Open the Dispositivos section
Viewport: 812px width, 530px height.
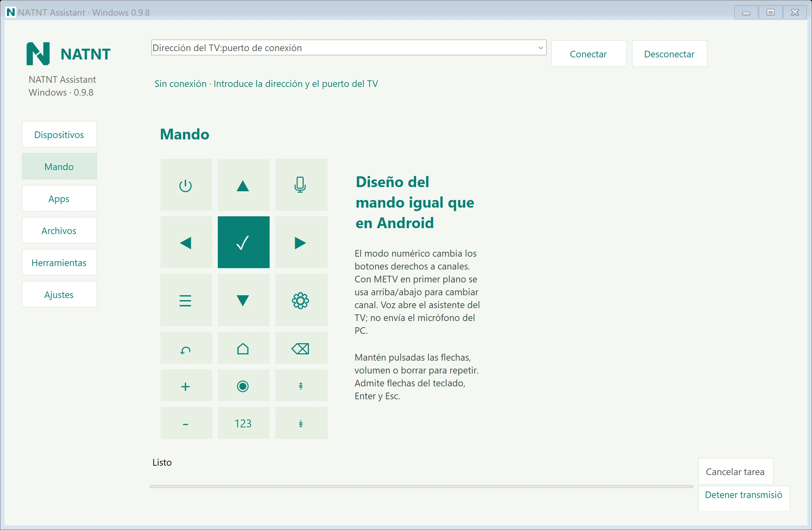(x=59, y=135)
